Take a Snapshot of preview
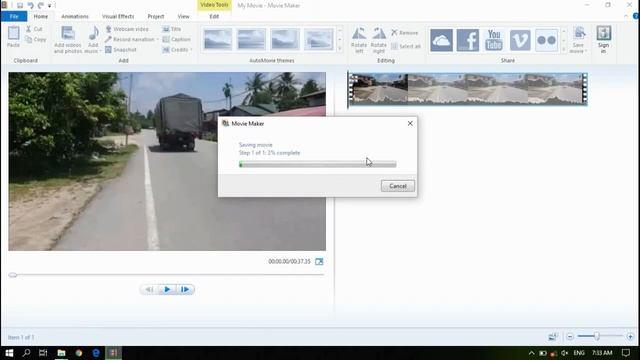 coord(121,49)
